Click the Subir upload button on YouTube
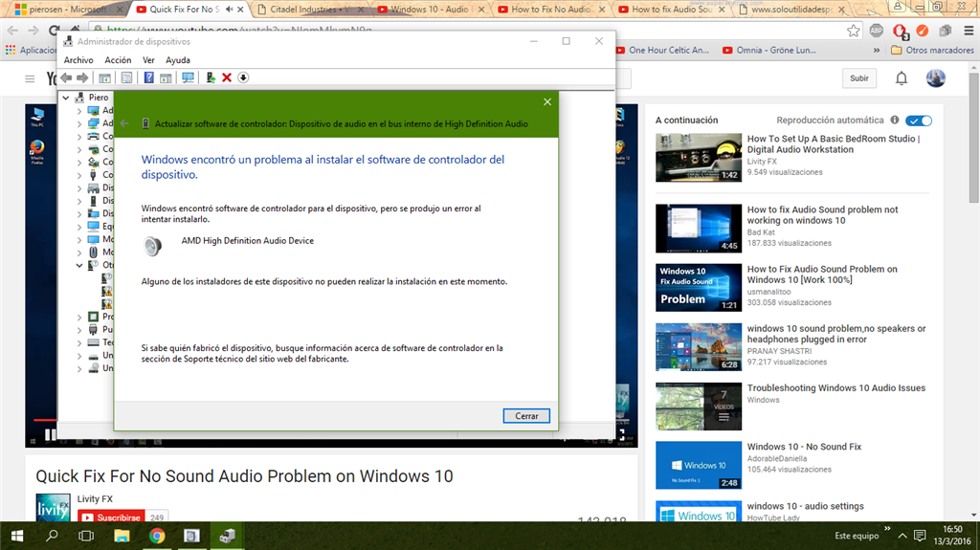The width and height of the screenshot is (980, 550). (858, 78)
